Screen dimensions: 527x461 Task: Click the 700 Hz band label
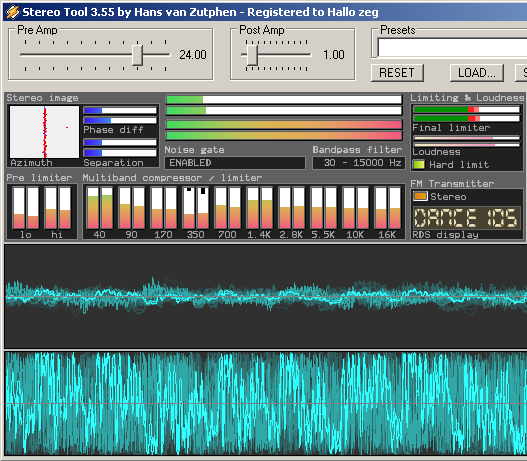(x=227, y=235)
